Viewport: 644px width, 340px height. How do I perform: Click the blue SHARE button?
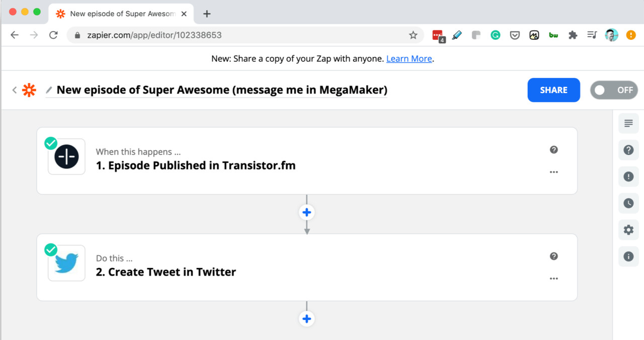pos(553,90)
